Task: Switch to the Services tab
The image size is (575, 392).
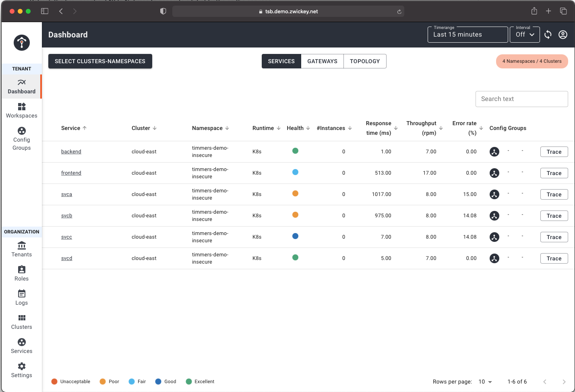Action: point(281,61)
